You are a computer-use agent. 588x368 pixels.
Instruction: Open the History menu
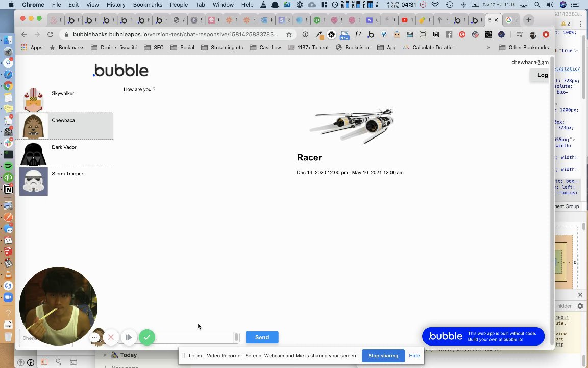(x=116, y=5)
